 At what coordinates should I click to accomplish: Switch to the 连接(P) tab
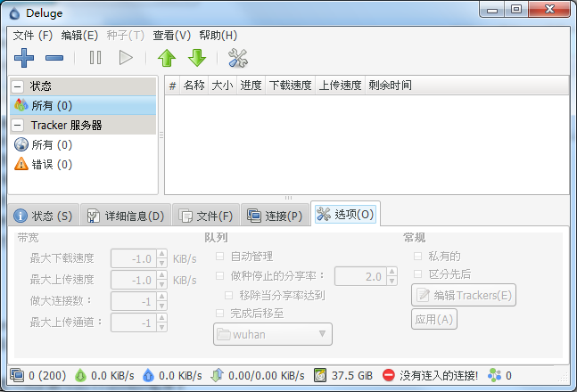click(x=275, y=216)
